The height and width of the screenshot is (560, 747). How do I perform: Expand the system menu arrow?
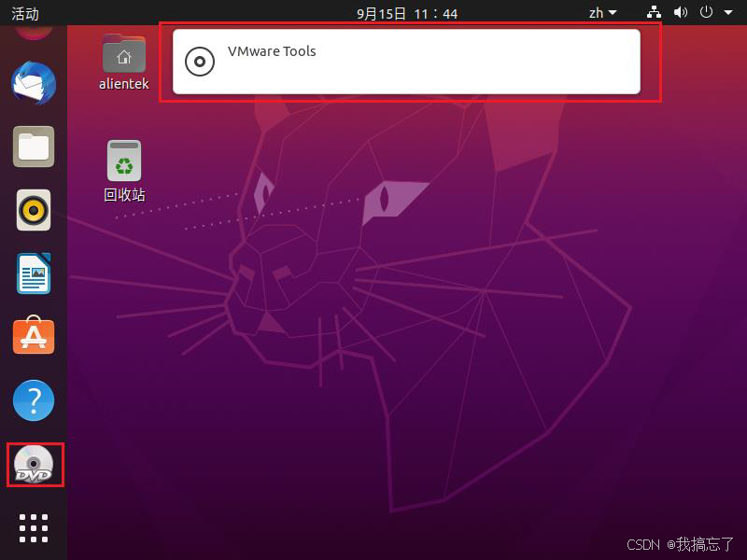728,13
